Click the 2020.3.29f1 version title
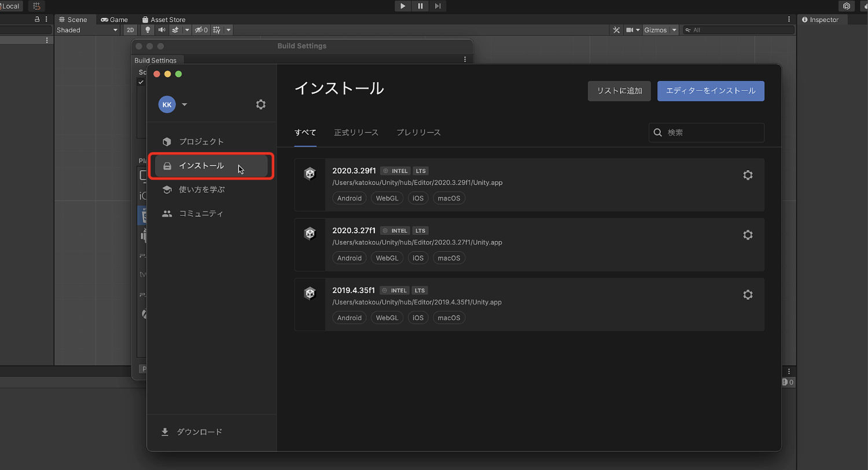The height and width of the screenshot is (470, 868). 354,171
